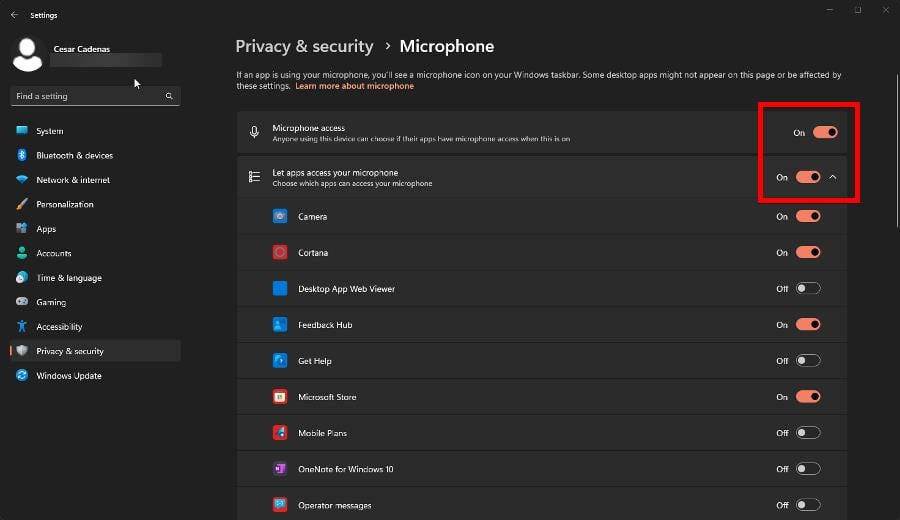Viewport: 900px width, 520px height.
Task: Click the Mobile Plans app icon
Action: pyautogui.click(x=280, y=433)
